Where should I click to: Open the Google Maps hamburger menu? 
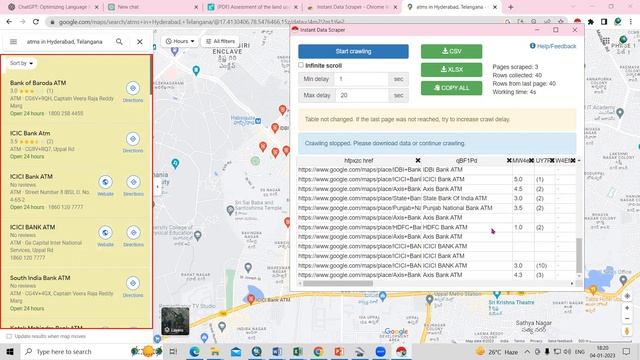(x=13, y=42)
